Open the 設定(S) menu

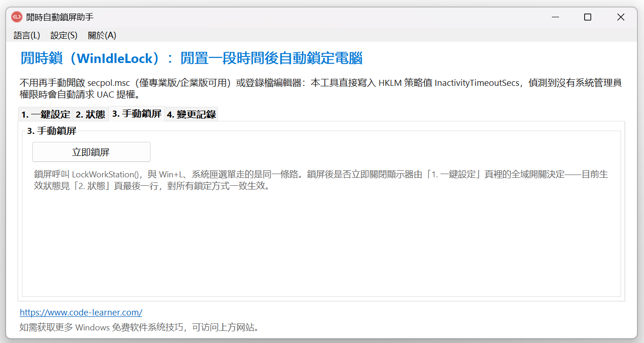coord(64,35)
